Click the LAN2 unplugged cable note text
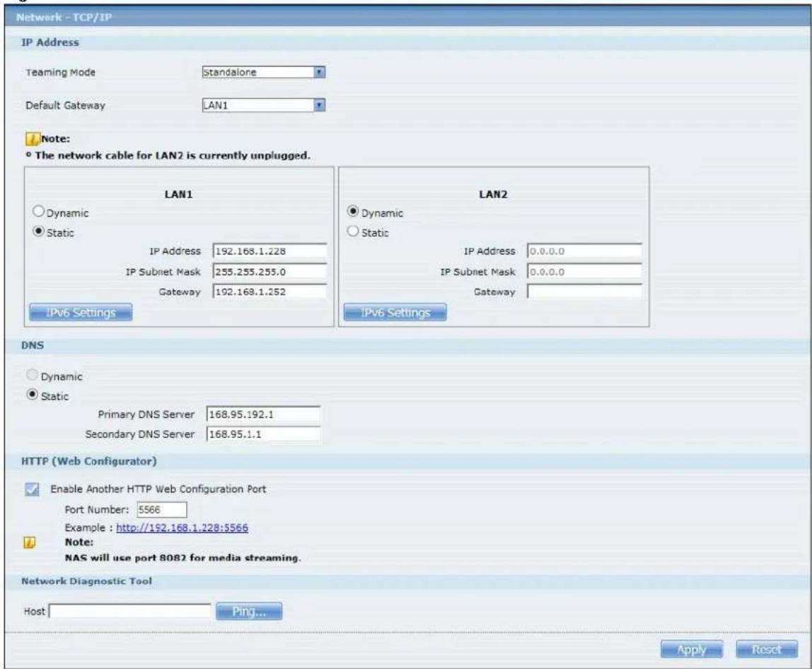This screenshot has height=669, width=812. click(x=173, y=156)
